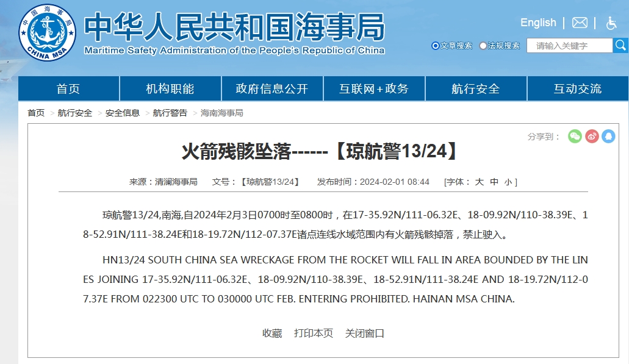This screenshot has height=364, width=629.
Task: Set font size to 小
Action: pyautogui.click(x=508, y=182)
